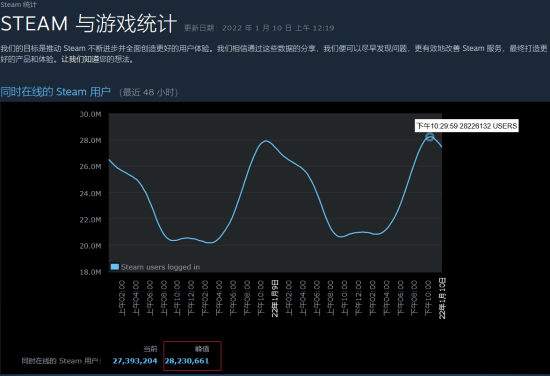Image resolution: width=550 pixels, height=376 pixels.
Task: Click the '22年1月9日' x-axis date label
Action: pos(275,298)
